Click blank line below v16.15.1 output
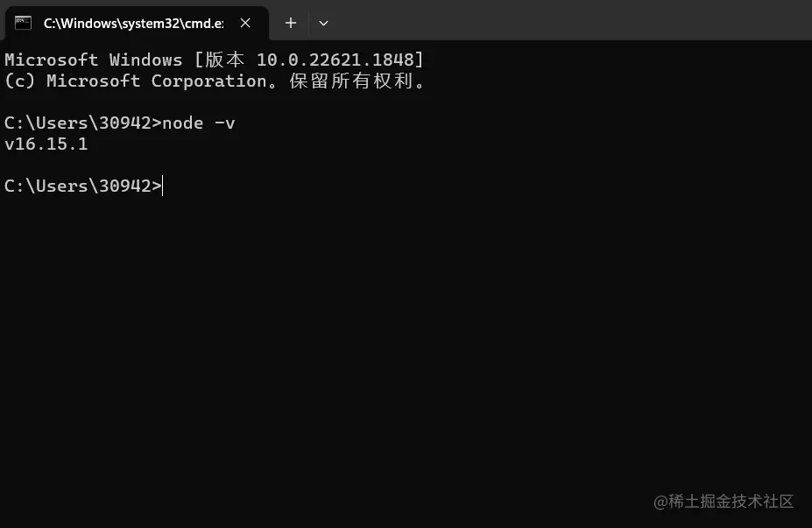Viewport: 812px width, 528px height. click(x=263, y=165)
